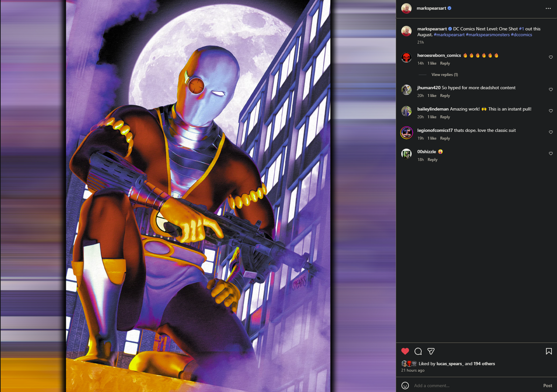View the 194 others who liked
Image resolution: width=557 pixels, height=392 pixels.
(484, 364)
